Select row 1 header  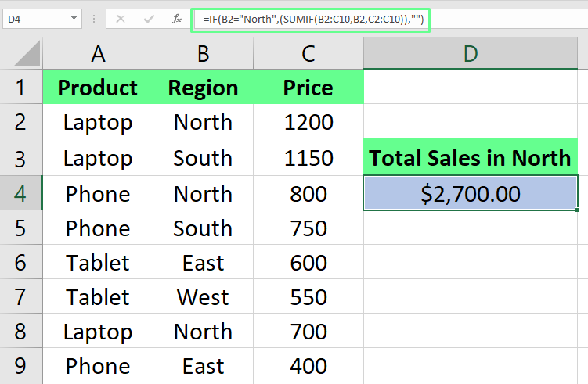pos(20,87)
